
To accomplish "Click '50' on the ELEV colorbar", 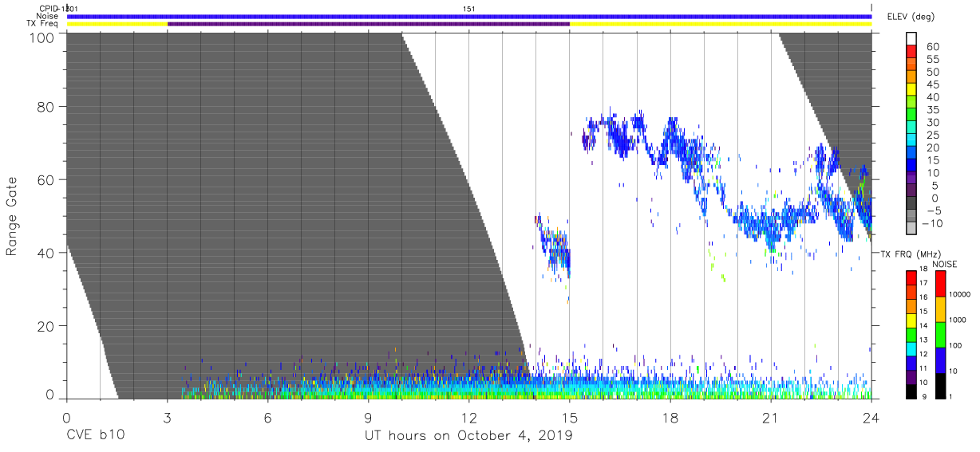I will pos(932,73).
